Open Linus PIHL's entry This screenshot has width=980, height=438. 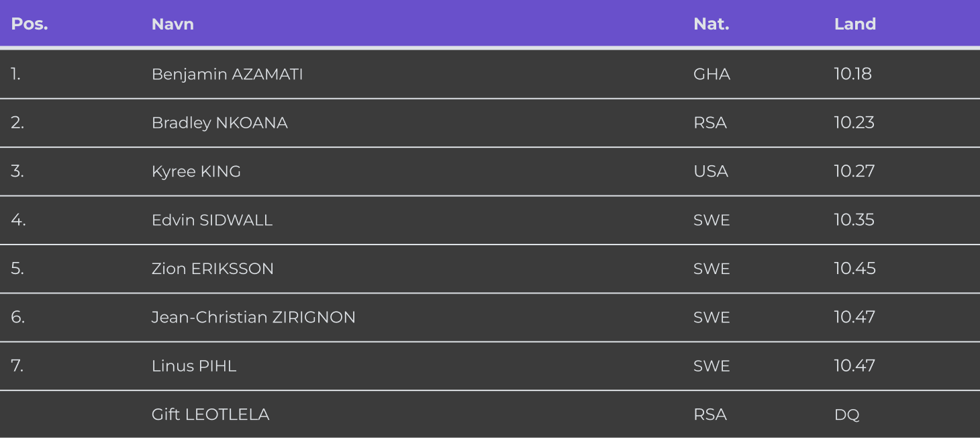194,366
